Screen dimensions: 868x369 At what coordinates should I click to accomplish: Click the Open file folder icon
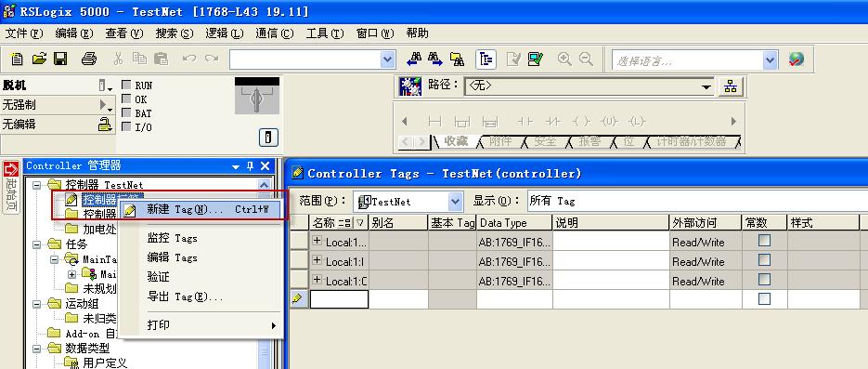(39, 59)
